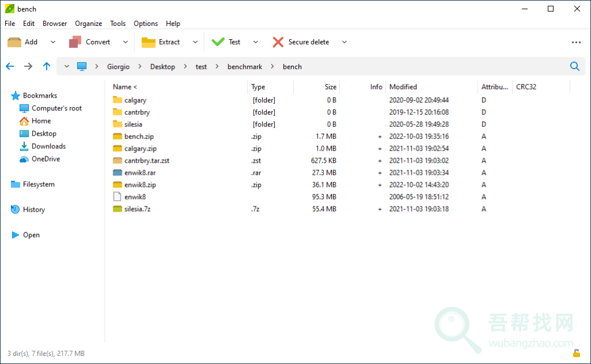The width and height of the screenshot is (591, 364).
Task: Click the green Test checkmark icon
Action: click(x=218, y=42)
